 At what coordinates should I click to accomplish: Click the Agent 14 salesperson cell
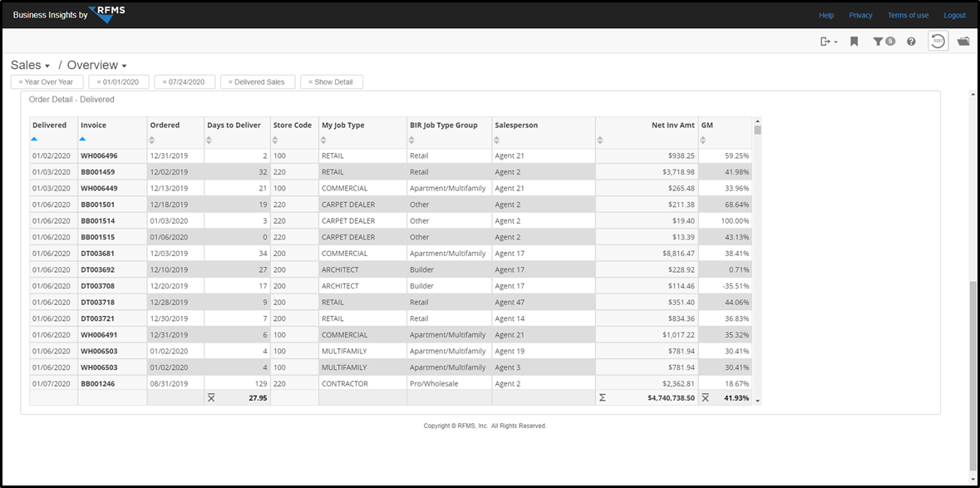544,318
